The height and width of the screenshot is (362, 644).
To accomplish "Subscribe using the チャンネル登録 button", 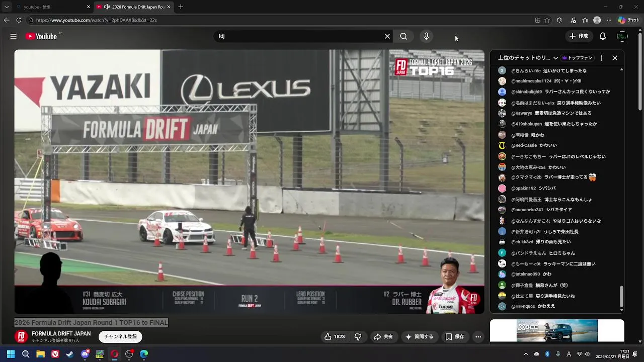I will coord(120,337).
